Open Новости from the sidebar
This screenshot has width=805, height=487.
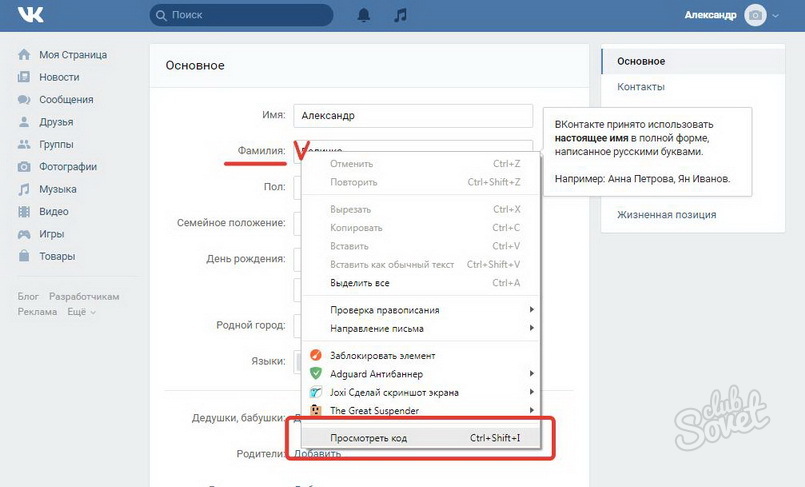[59, 77]
